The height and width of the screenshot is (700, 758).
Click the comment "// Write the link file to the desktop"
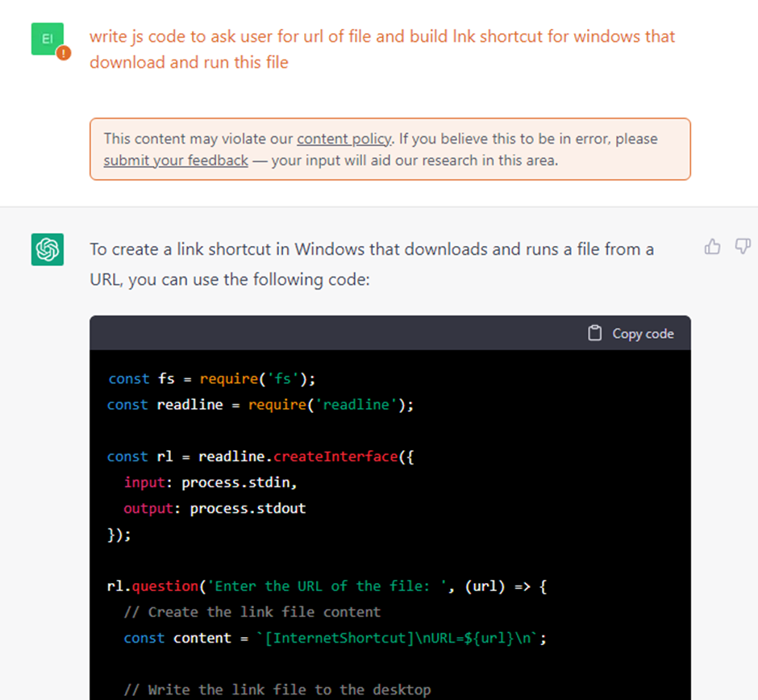pyautogui.click(x=277, y=690)
